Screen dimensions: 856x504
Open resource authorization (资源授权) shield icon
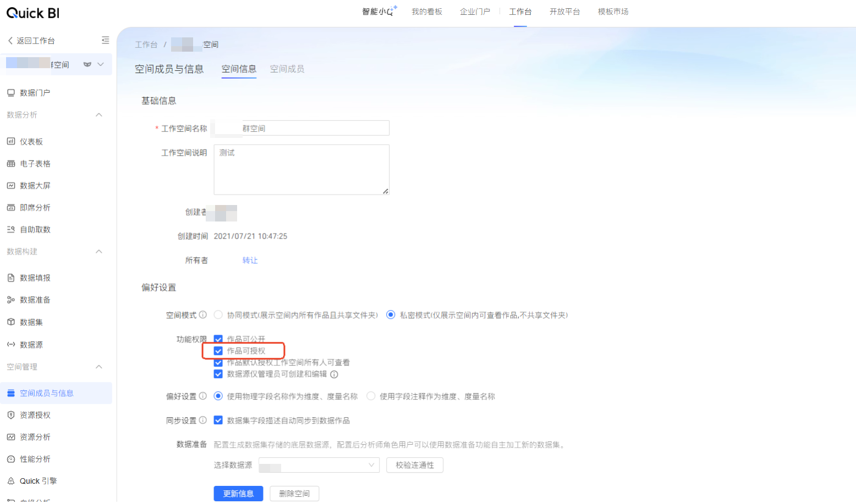[11, 415]
